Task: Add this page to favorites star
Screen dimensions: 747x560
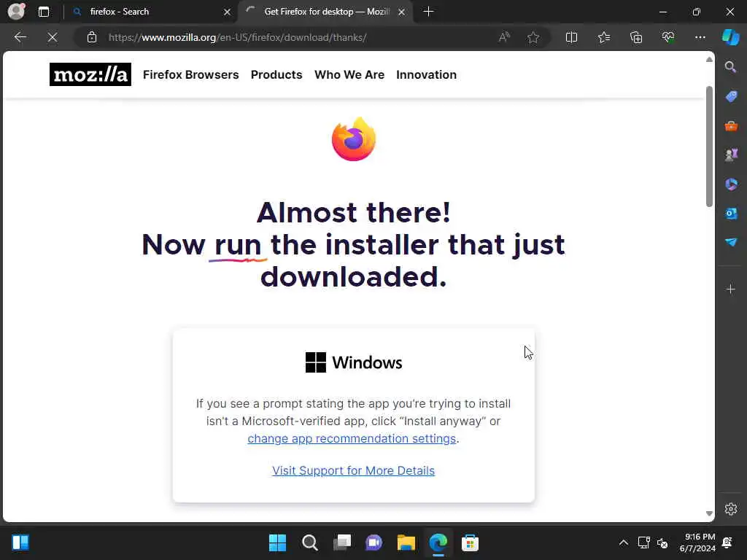Action: tap(533, 37)
